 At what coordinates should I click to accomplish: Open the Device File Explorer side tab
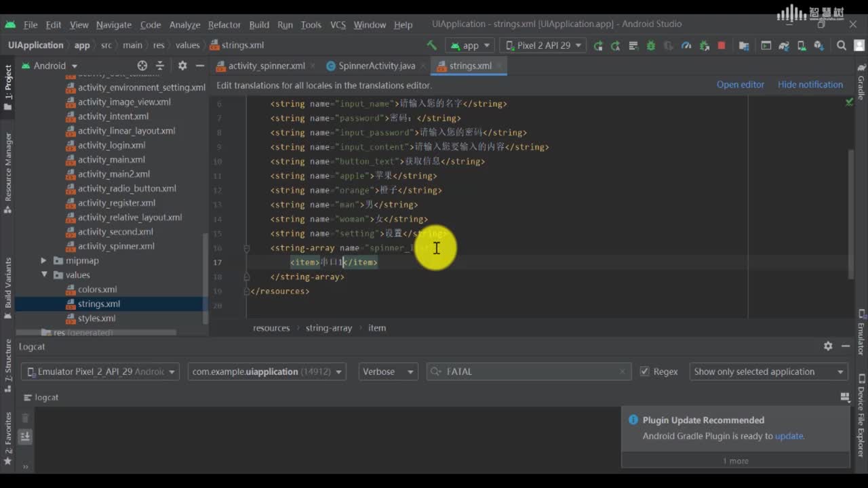point(861,415)
